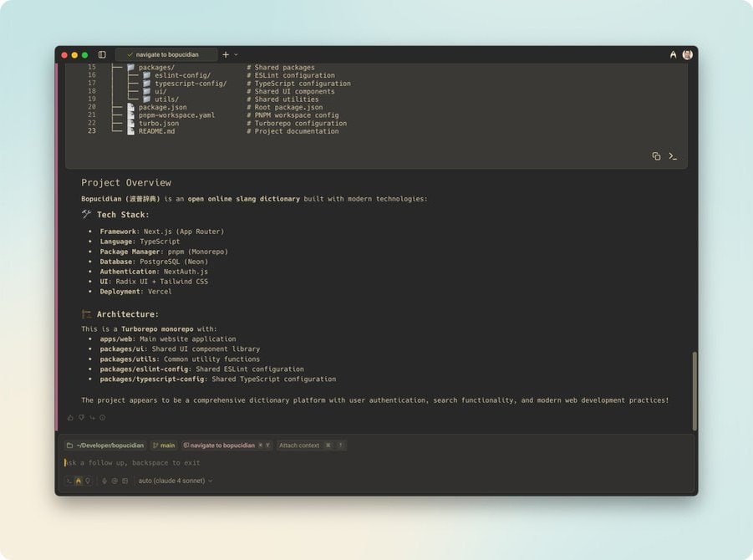Open the user profile avatar
This screenshot has width=753, height=560.
[687, 55]
